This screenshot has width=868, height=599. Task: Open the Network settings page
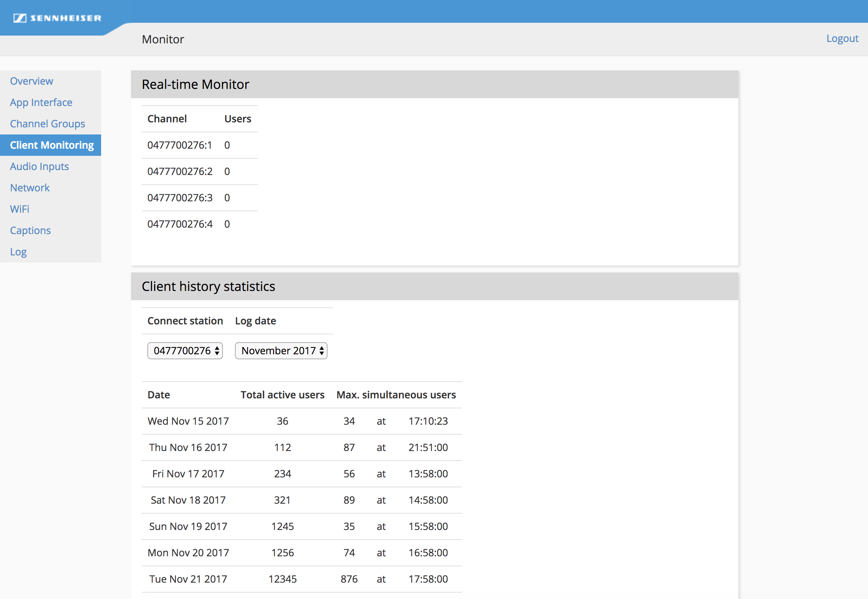30,188
